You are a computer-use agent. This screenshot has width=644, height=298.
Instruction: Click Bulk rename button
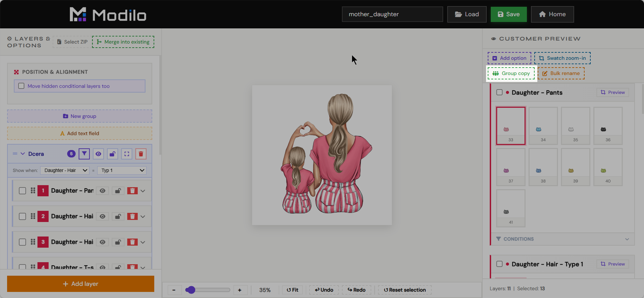[x=561, y=73]
